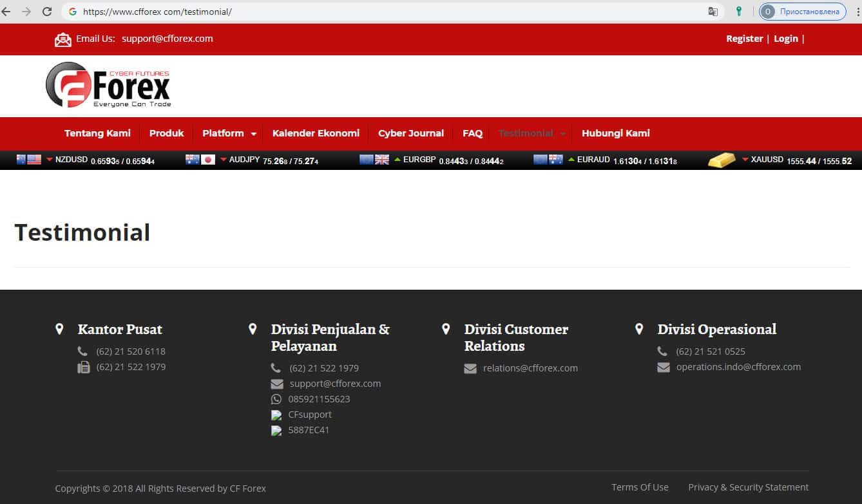Open the Terms Of Use link
This screenshot has width=862, height=504.
click(x=640, y=487)
